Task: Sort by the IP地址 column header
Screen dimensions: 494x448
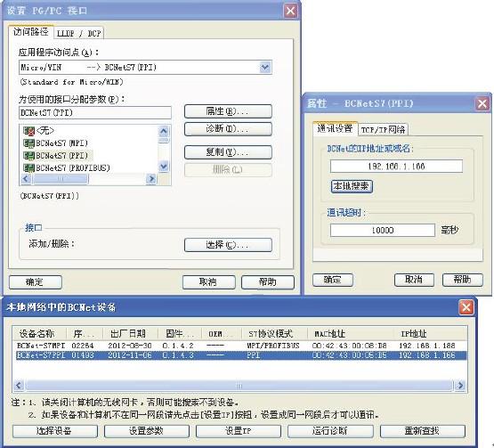Action: coord(430,334)
